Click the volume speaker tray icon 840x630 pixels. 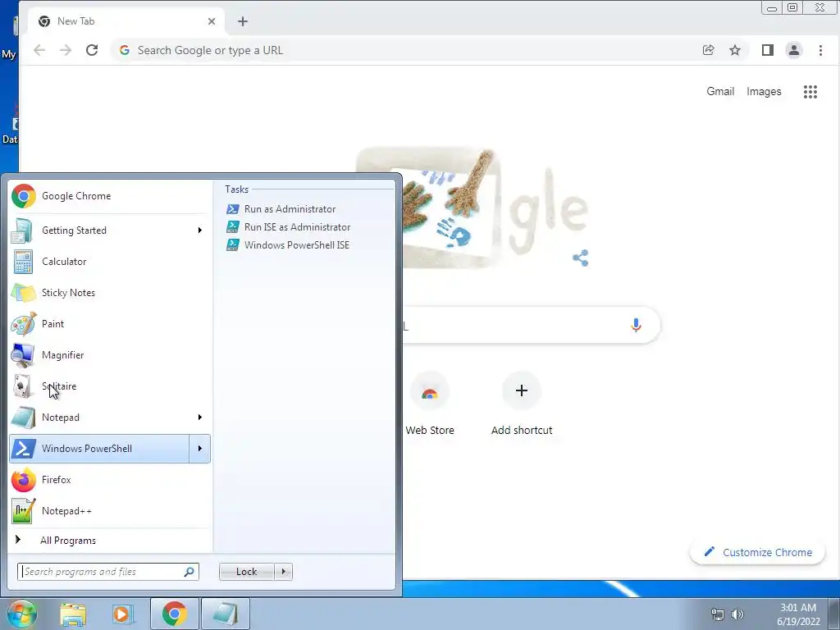[x=737, y=614]
